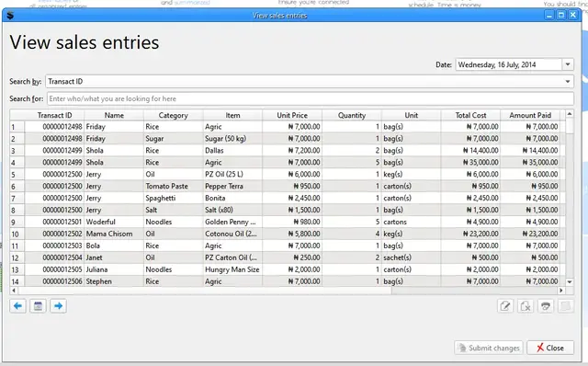Click the 'Woderful' name cell
The width and height of the screenshot is (588, 366).
[114, 222]
